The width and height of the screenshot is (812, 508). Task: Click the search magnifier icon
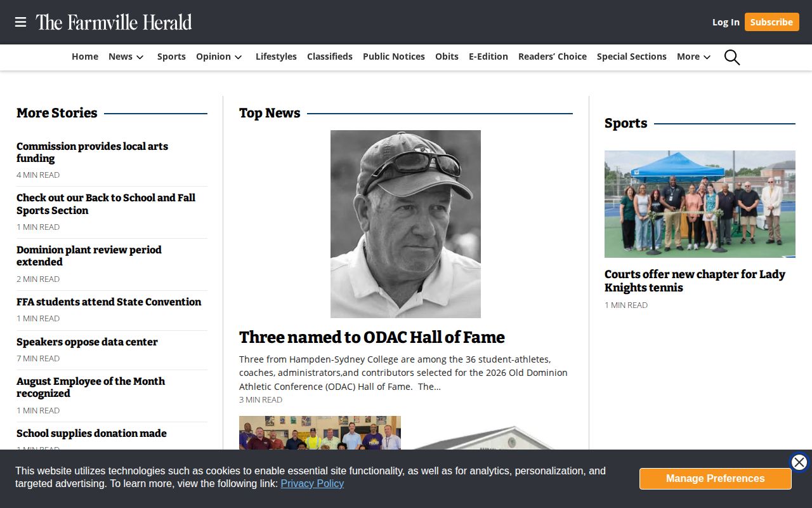pyautogui.click(x=732, y=57)
